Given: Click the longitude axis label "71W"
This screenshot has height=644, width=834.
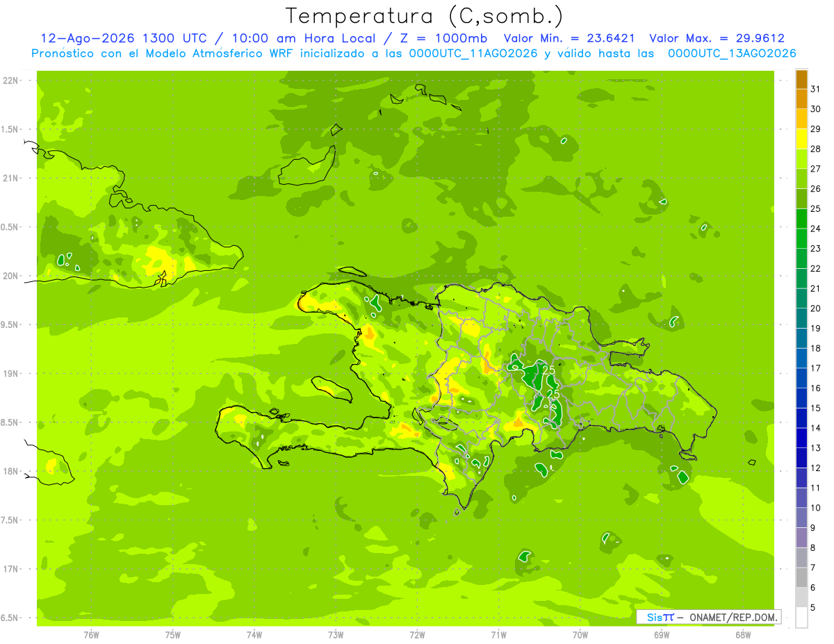Looking at the screenshot, I should (498, 635).
